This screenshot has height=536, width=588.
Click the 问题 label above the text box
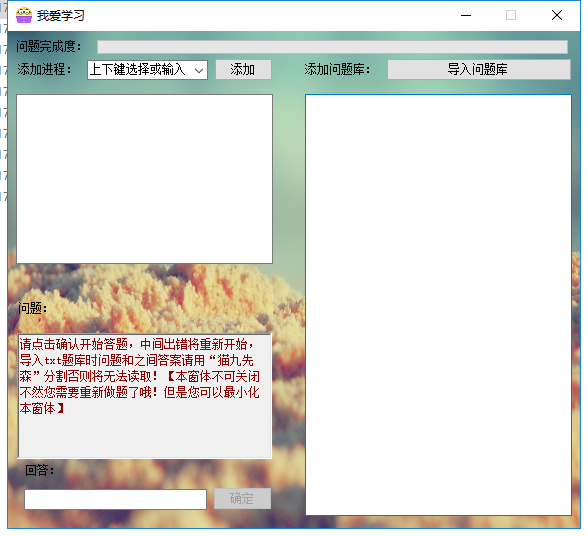(33, 308)
